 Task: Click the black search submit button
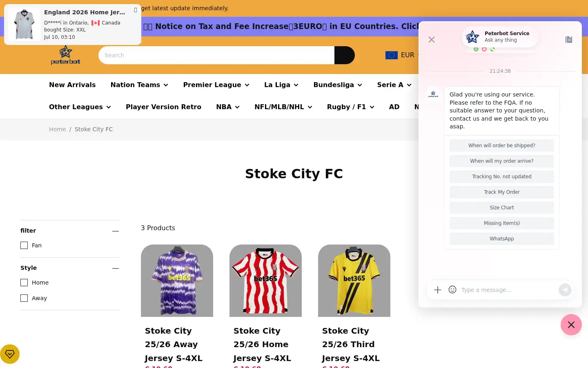tap(345, 55)
